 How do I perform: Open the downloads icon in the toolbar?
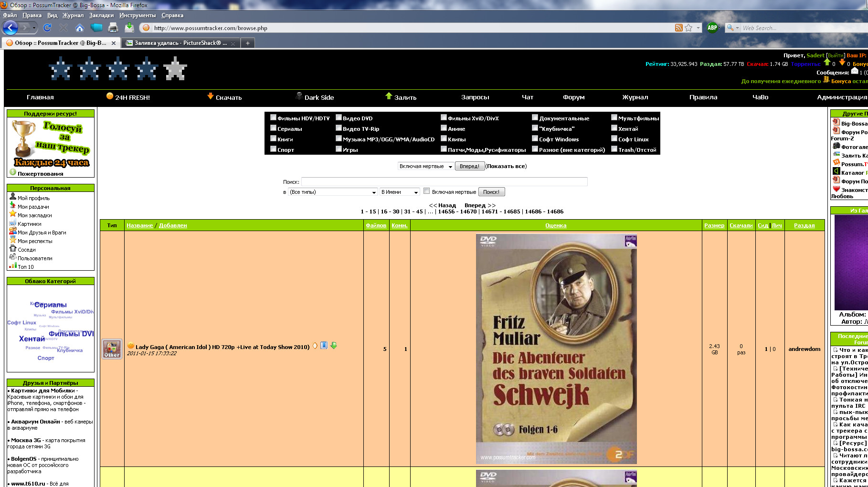click(x=129, y=28)
